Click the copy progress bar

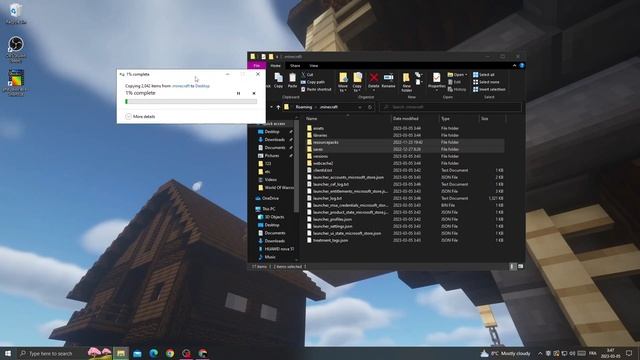click(191, 102)
